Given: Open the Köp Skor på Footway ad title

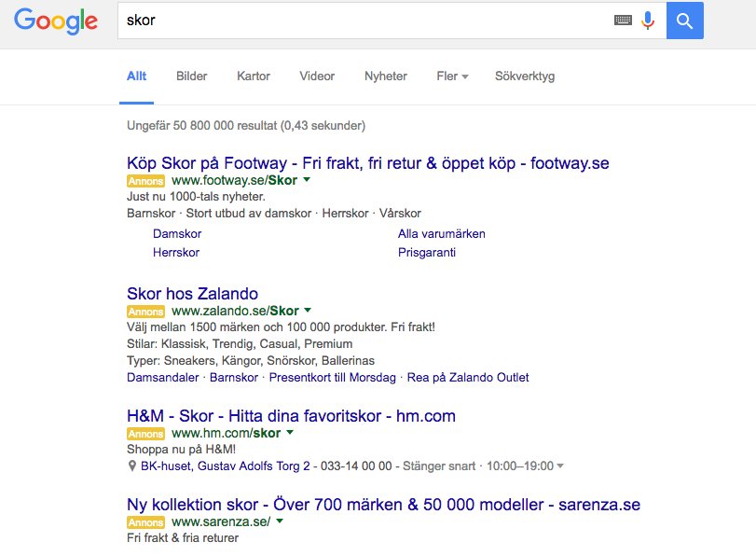Looking at the screenshot, I should [x=368, y=163].
